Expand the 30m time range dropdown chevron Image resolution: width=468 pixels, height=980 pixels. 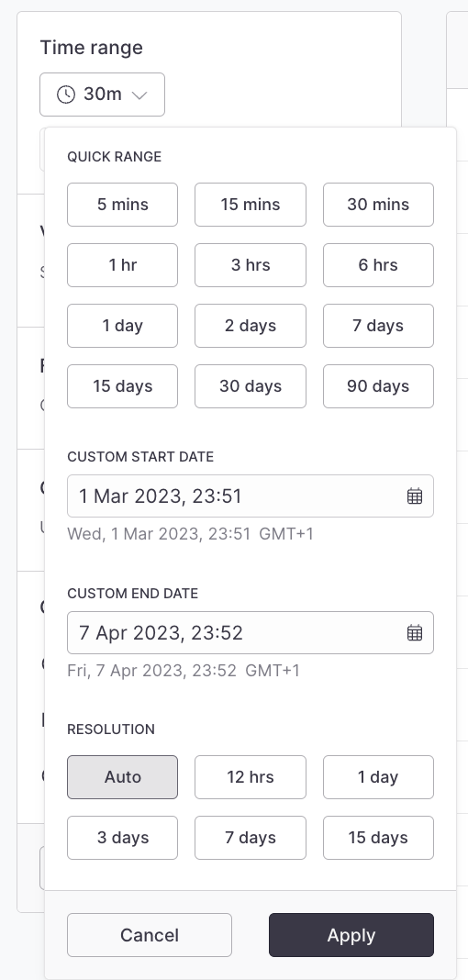[x=140, y=95]
